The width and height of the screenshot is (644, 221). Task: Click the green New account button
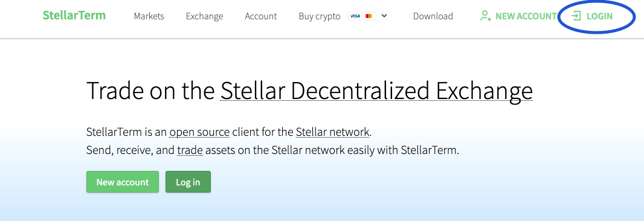pyautogui.click(x=123, y=182)
